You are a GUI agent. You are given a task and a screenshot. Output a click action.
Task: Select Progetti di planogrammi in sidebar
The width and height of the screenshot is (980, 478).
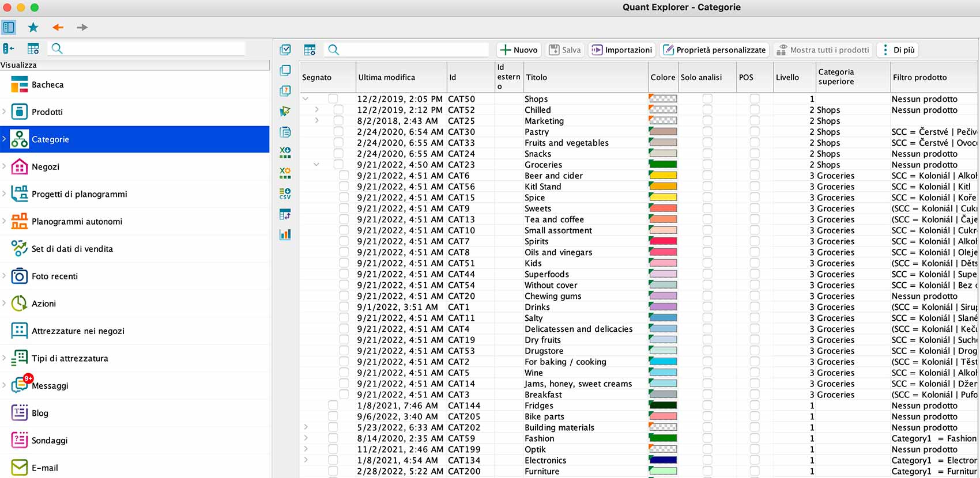click(x=79, y=194)
